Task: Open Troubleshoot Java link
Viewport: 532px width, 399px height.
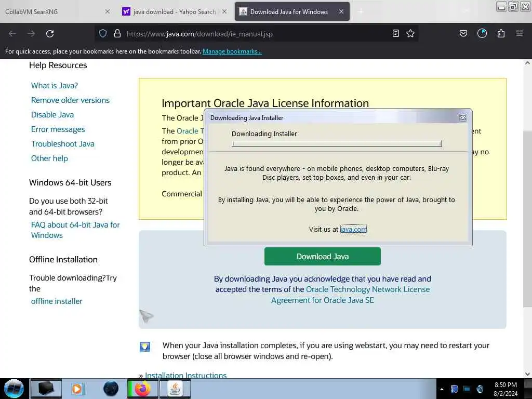Action: point(63,144)
